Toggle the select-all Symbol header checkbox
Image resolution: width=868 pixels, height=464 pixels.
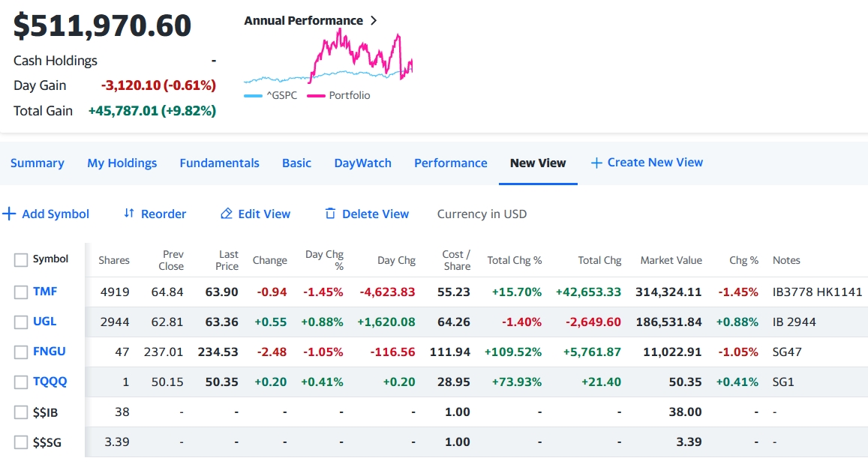click(21, 260)
